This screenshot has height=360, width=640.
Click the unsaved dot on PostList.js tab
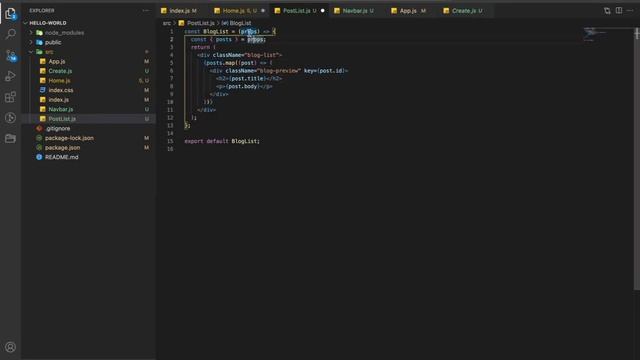(x=322, y=11)
